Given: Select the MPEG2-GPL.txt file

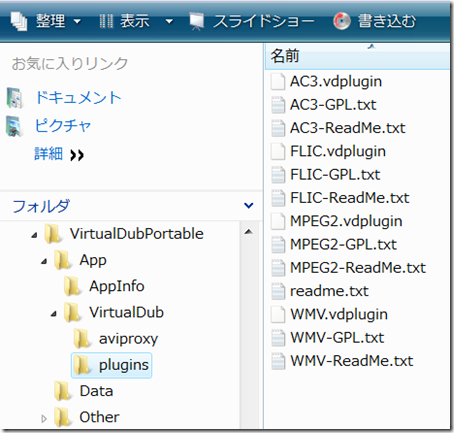Looking at the screenshot, I should tap(343, 244).
